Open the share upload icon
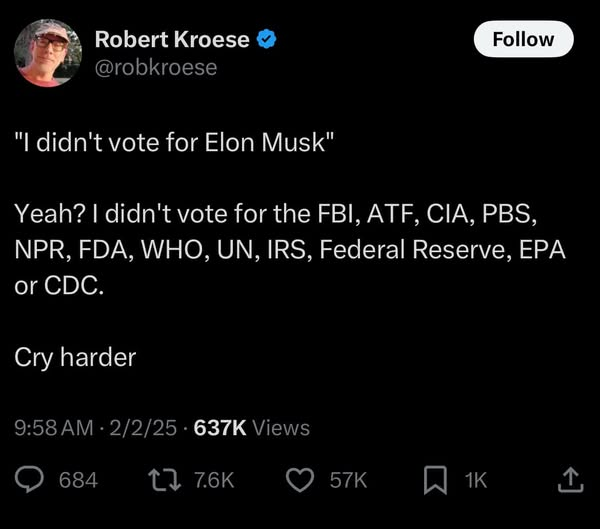Viewport: 600px width, 529px height. pyautogui.click(x=569, y=480)
